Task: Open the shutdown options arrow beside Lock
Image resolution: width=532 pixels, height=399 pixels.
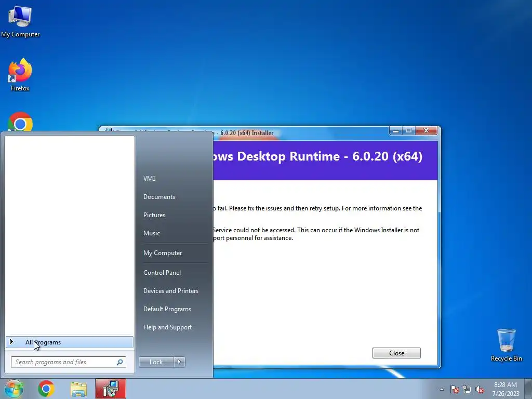Action: [179, 362]
